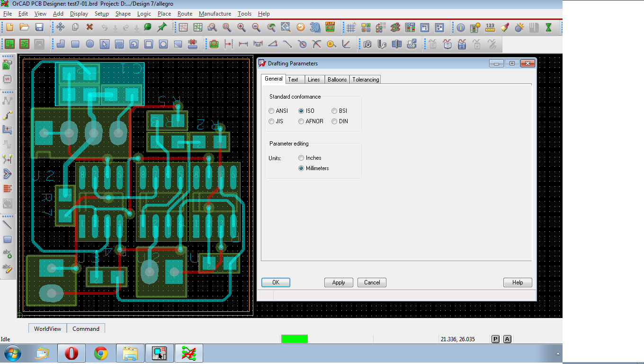Screen dimensions: 644x364
Task: Click the pushpin Fix toolbar icon
Action: tap(162, 27)
